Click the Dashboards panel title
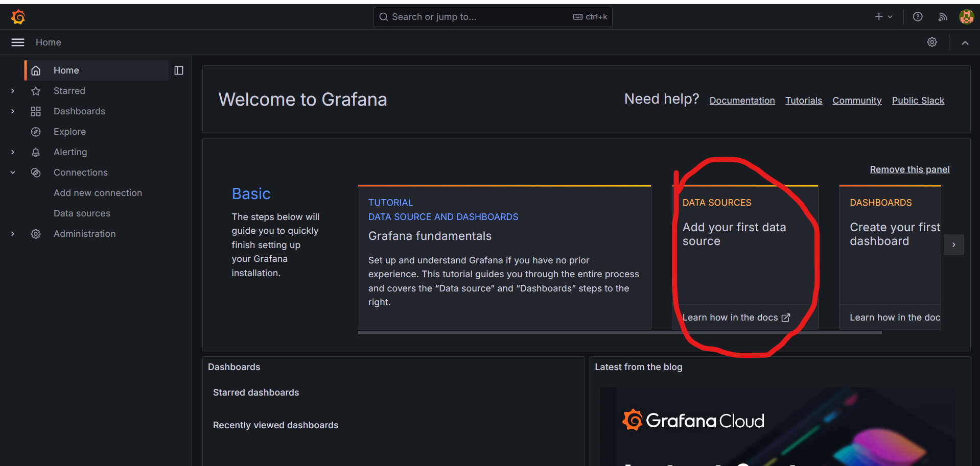The height and width of the screenshot is (466, 980). tap(234, 367)
